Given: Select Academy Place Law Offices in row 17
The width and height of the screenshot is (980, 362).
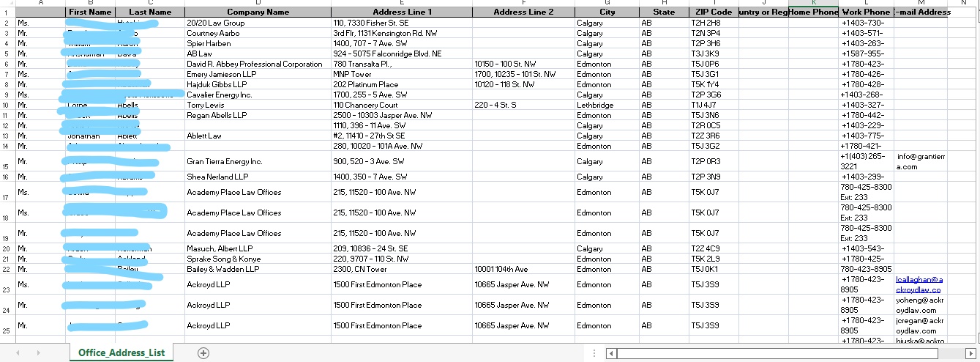Looking at the screenshot, I should (258, 192).
